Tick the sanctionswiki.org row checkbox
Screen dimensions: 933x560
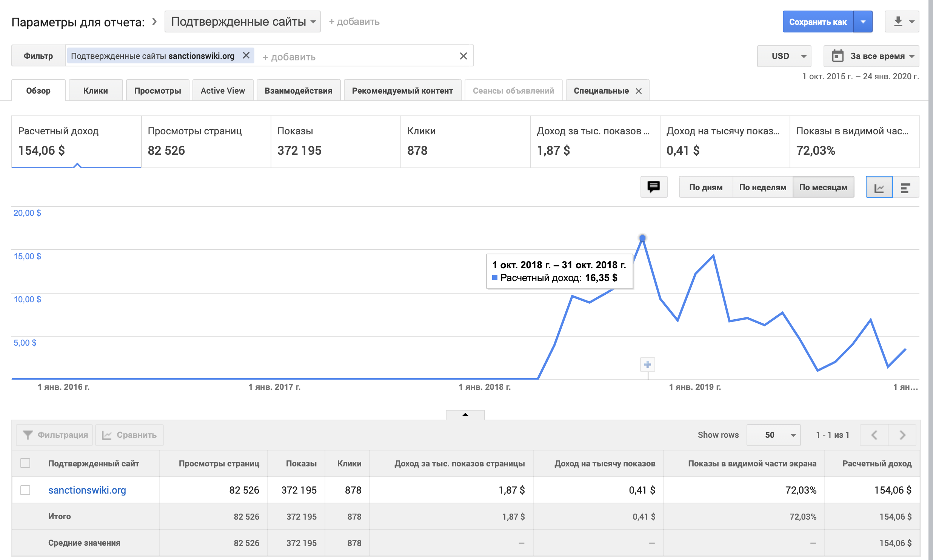(25, 490)
